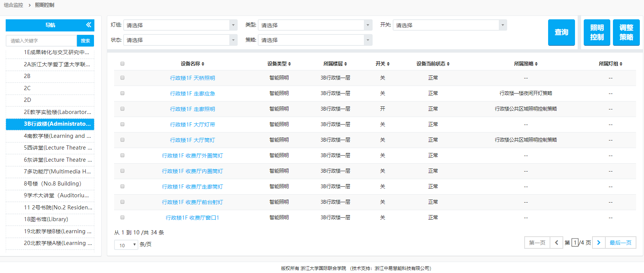This screenshot has width=644, height=273.
Task: Toggle the select-all checkbox in table header
Action: click(122, 64)
